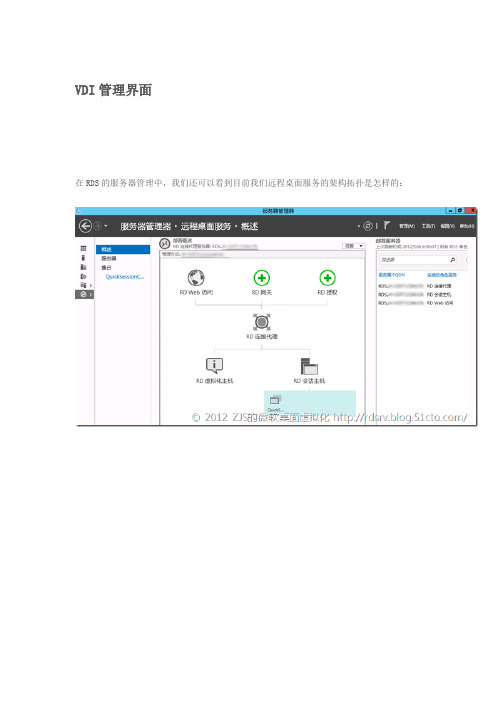
Task: Open the QuickSessionC... collection link
Action: [x=125, y=277]
